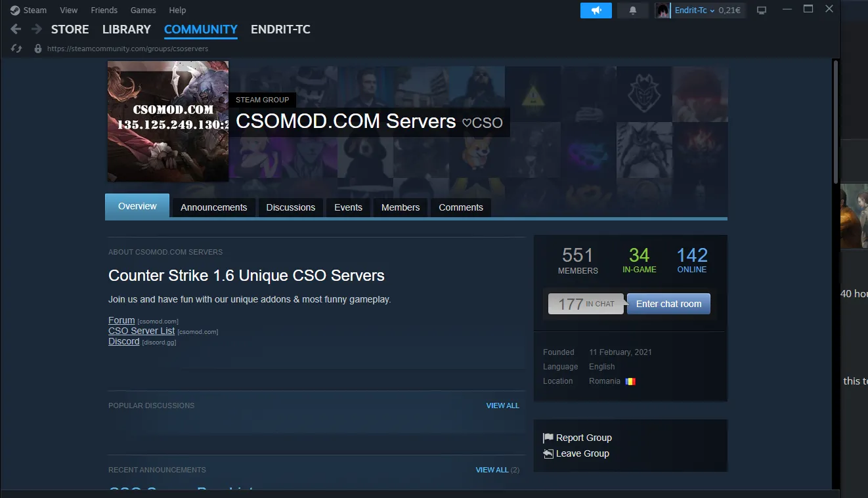Launch Big Picture mode with the monitor icon

click(762, 10)
